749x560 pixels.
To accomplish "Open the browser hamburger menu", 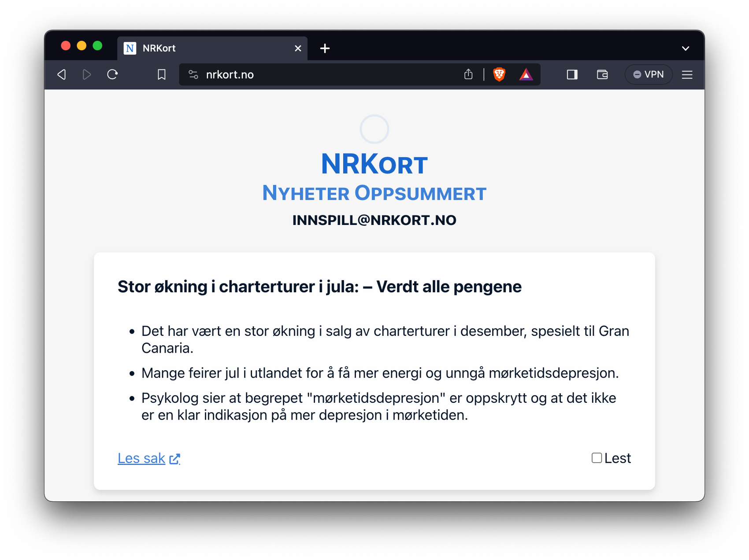I will 687,74.
